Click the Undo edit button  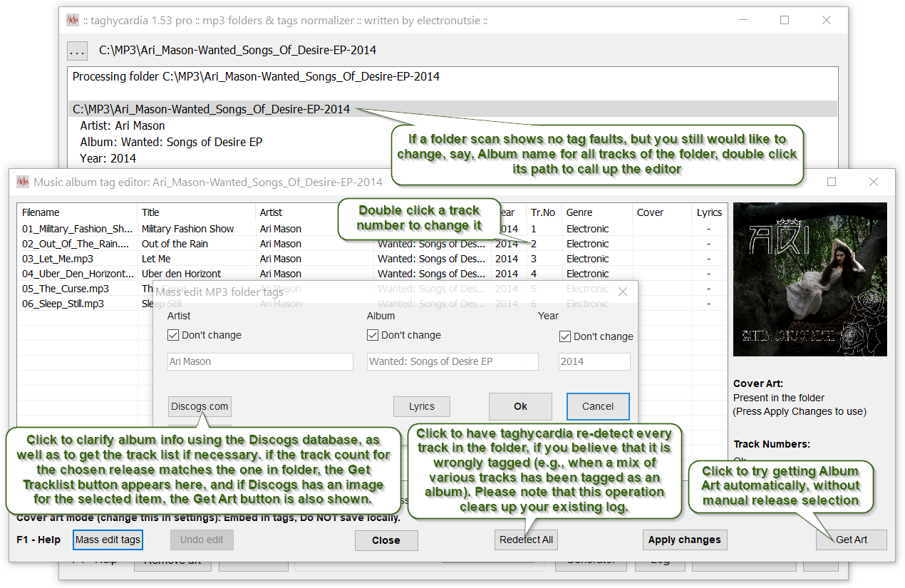(x=202, y=540)
